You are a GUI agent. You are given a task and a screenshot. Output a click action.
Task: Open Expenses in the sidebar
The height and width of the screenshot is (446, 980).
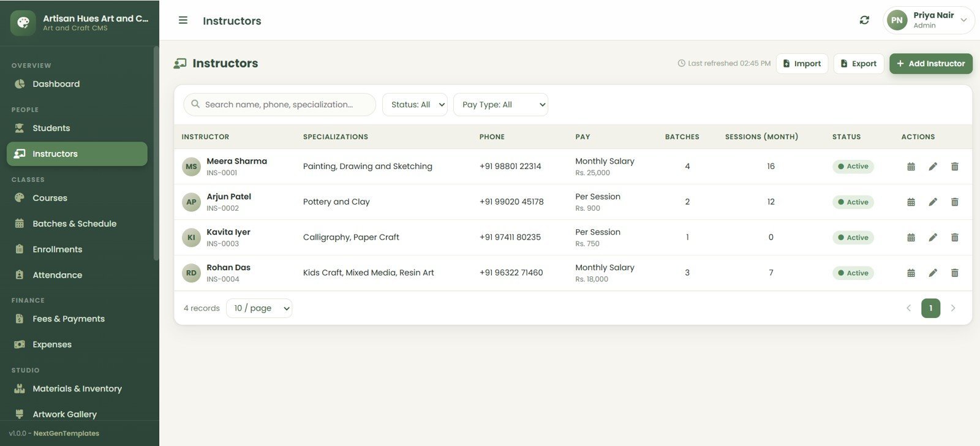[77, 344]
